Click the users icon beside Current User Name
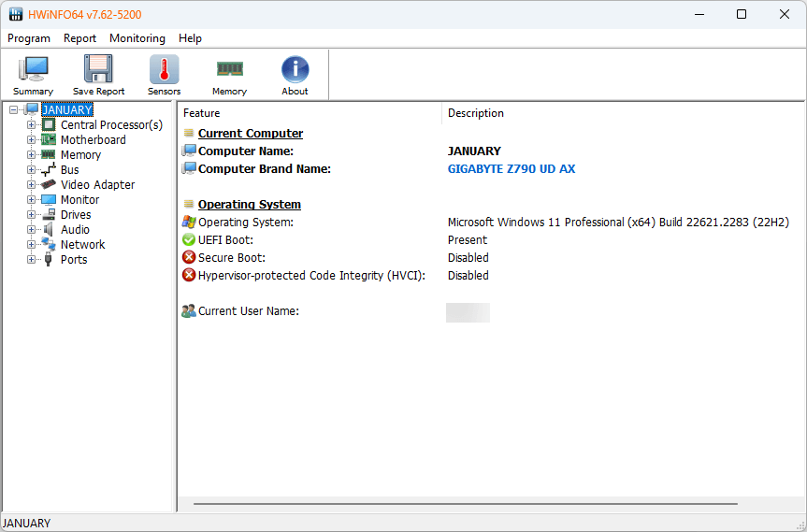The image size is (807, 532). [x=189, y=310]
